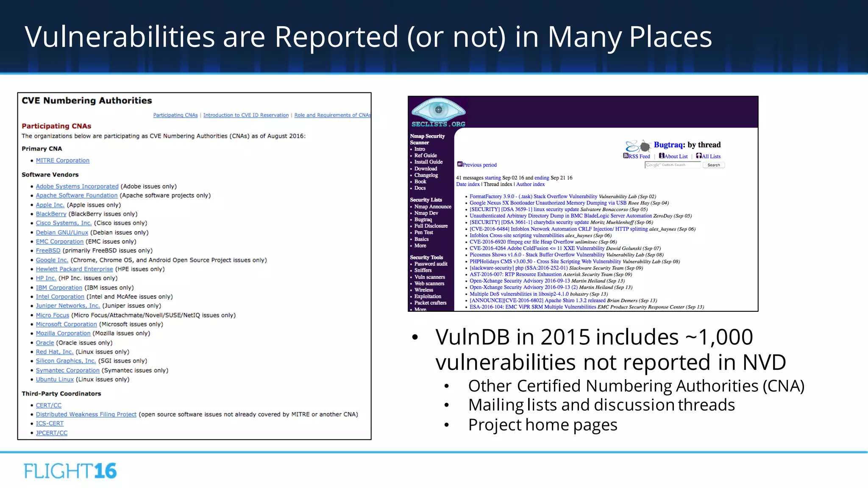Click the Bugtraq bug mascot image
The height and width of the screenshot is (488, 868).
(638, 146)
